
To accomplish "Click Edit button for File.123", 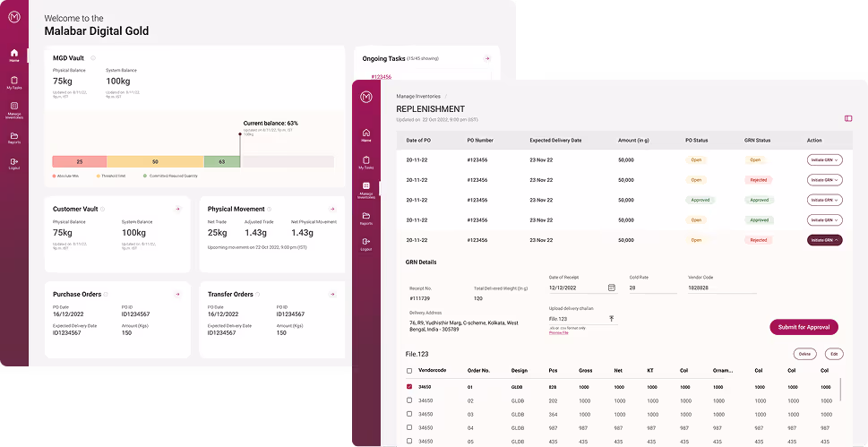I will tap(834, 354).
